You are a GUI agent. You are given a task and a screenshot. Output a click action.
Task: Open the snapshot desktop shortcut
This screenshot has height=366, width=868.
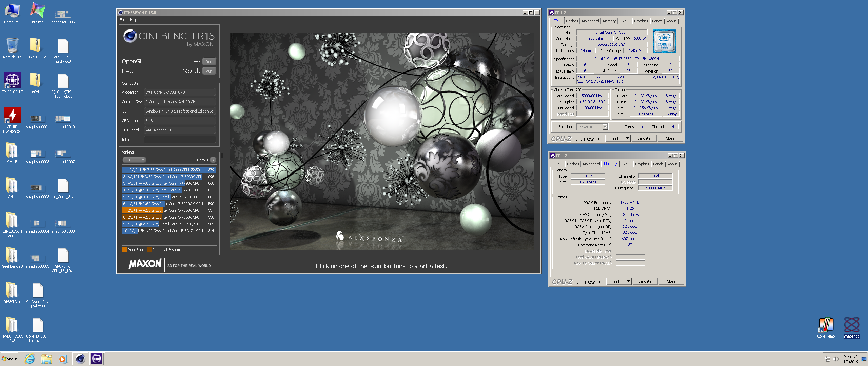[851, 327]
